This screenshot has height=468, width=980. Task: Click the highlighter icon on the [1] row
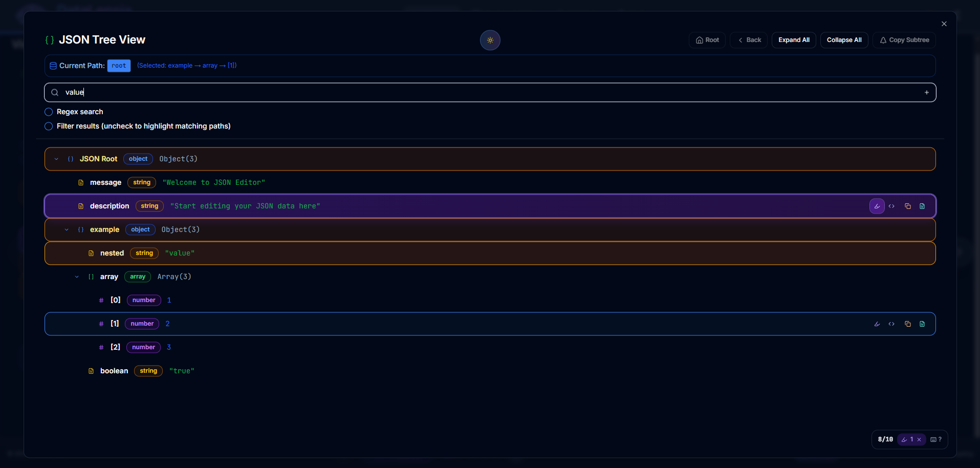coord(877,324)
